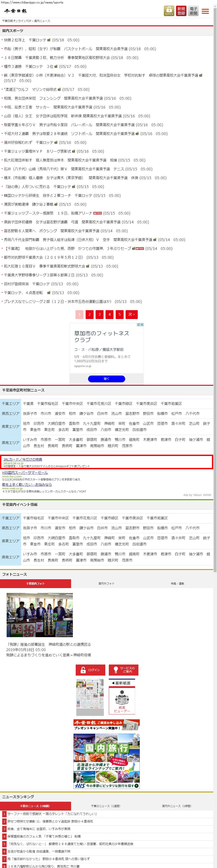The image size is (217, 868).
Task: Click the red ログイン button with unlocked padlock
Action: 90,670
